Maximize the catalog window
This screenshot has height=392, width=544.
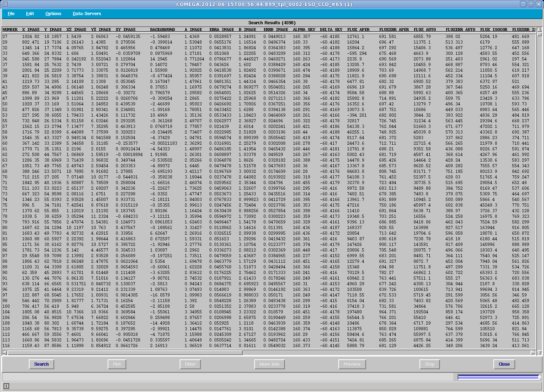click(x=531, y=4)
